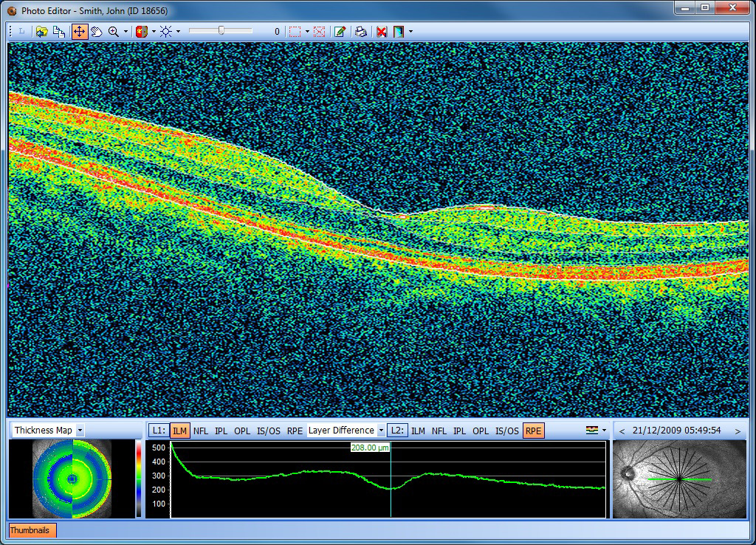Toggle L1 OPL layer button
Image resolution: width=756 pixels, height=545 pixels.
(242, 431)
